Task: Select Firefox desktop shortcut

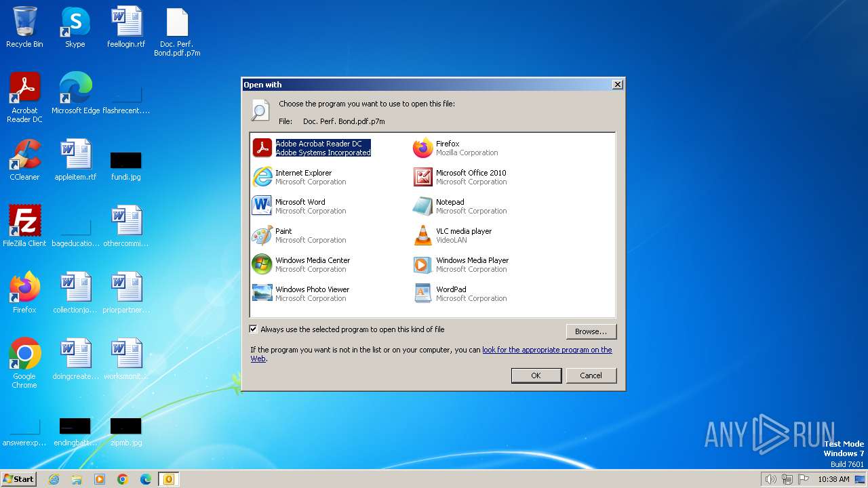Action: tap(24, 293)
